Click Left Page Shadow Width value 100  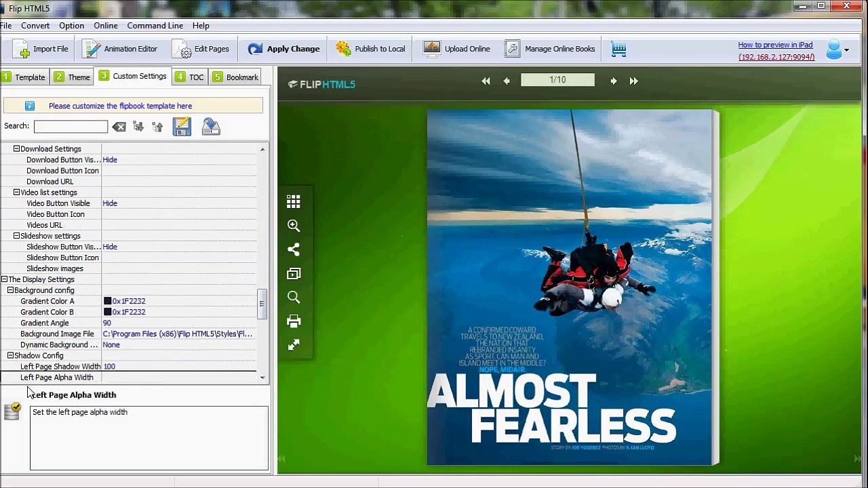(109, 366)
